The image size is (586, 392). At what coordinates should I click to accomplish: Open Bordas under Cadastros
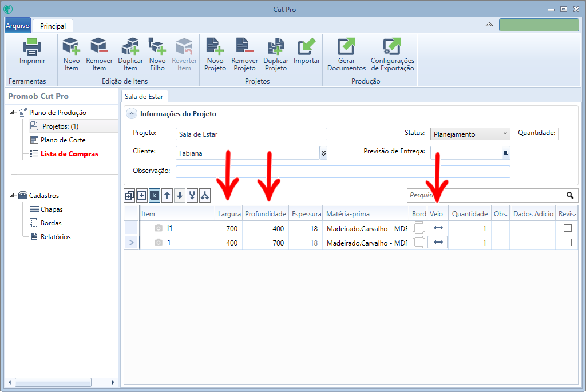click(x=51, y=223)
